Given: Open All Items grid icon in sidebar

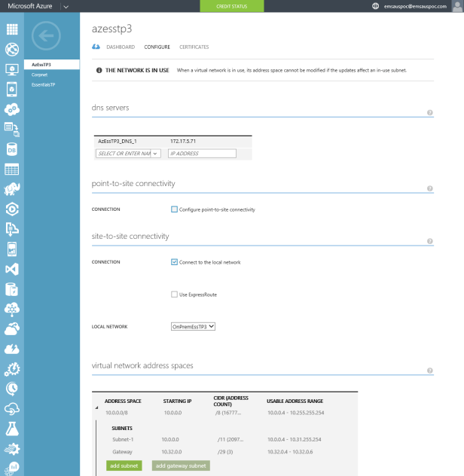Looking at the screenshot, I should click(x=12, y=30).
